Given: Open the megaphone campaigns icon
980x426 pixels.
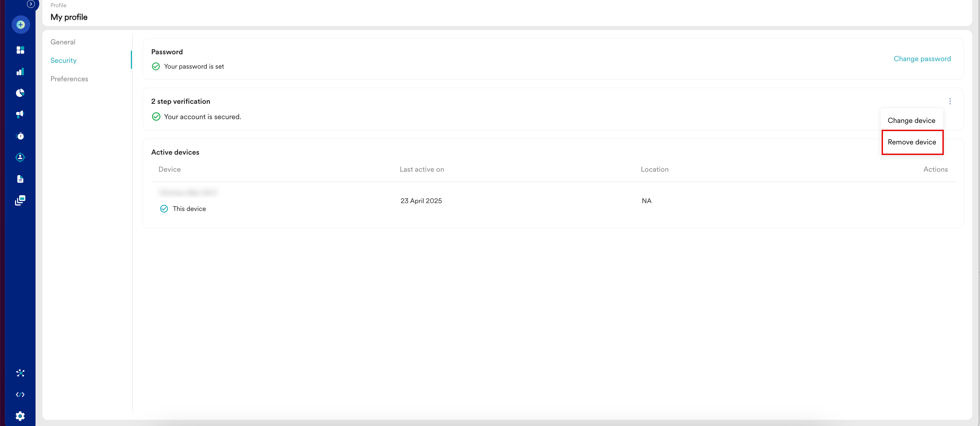Looking at the screenshot, I should 20,114.
